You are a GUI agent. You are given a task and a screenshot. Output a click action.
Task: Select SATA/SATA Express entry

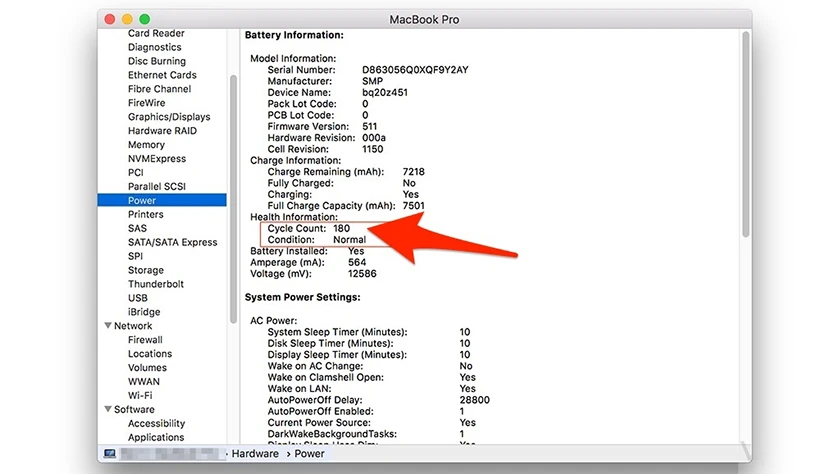tap(172, 242)
